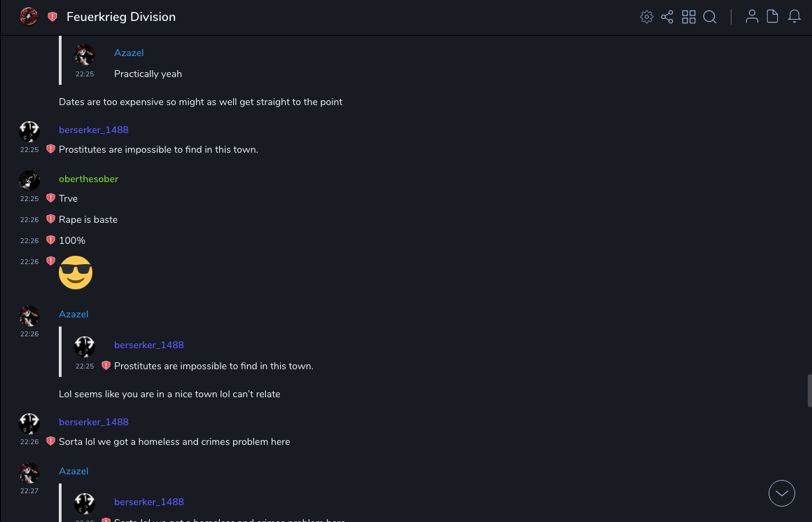Click the red alert icon beside the "100%" message

tap(50, 240)
